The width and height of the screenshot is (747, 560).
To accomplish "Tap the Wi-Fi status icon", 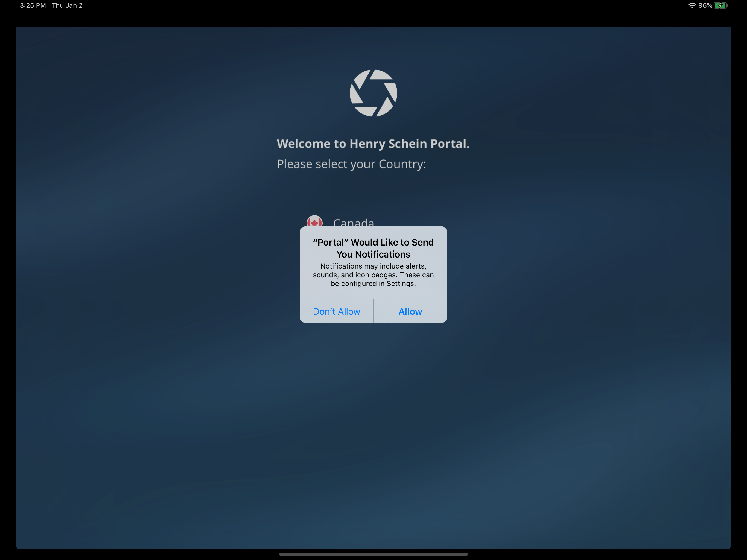I will 692,5.
